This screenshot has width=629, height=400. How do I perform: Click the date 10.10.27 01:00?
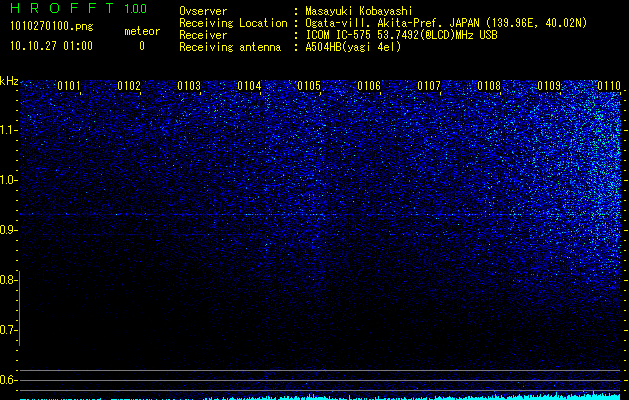point(51,46)
